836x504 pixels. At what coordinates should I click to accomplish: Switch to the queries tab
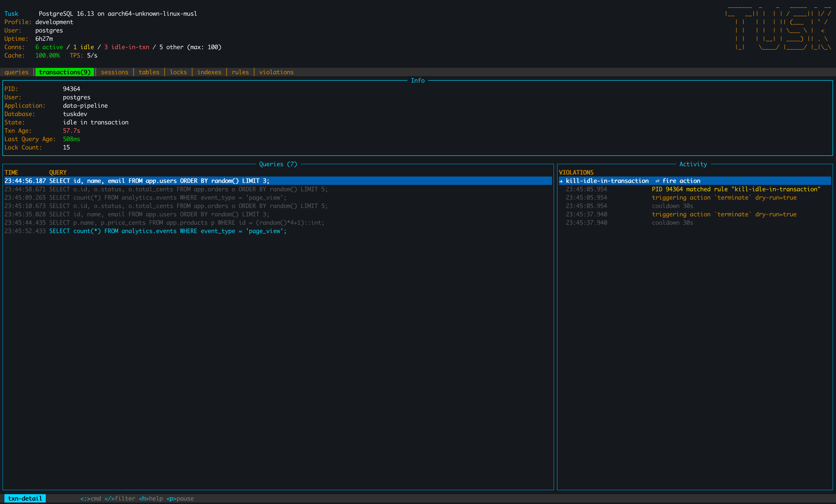[16, 72]
